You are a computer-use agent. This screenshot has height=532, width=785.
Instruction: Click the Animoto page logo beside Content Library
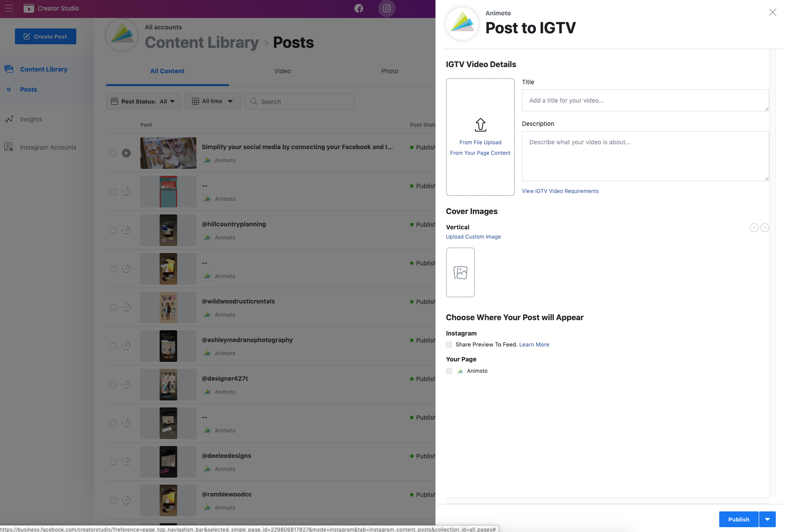coord(122,35)
